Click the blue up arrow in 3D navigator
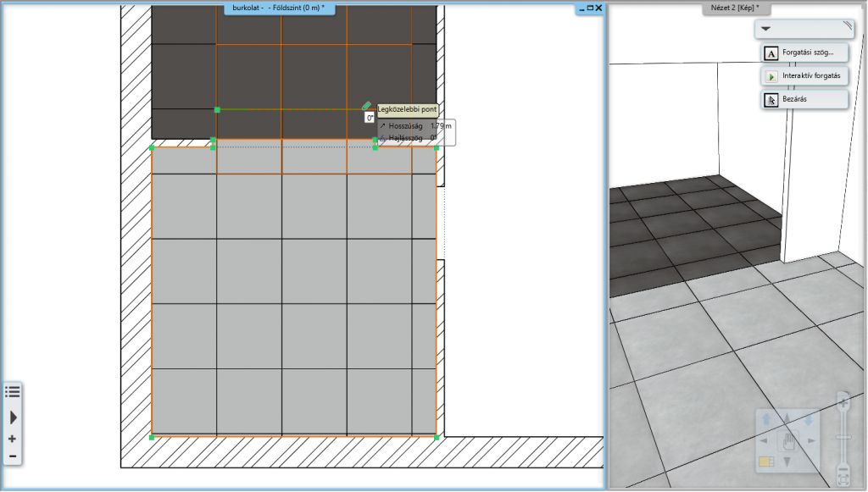 [766, 419]
